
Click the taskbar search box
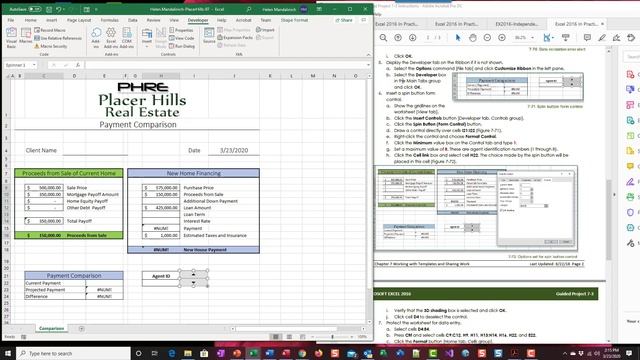click(74, 353)
